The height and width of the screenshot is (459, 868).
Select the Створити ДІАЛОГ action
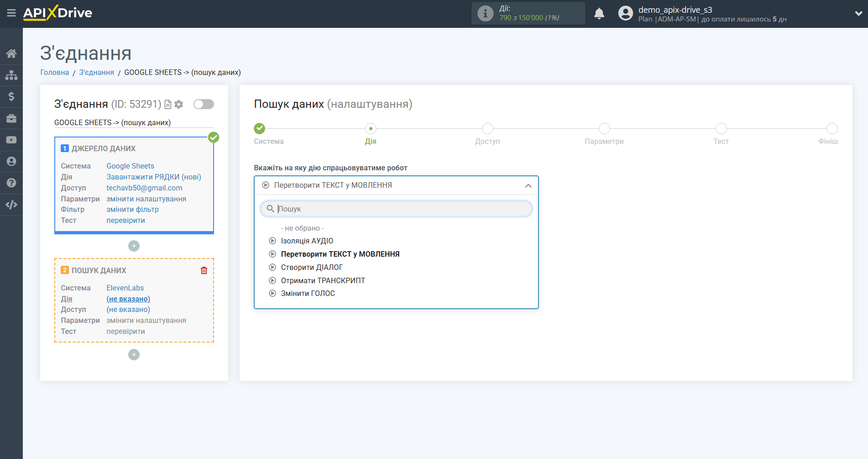click(x=312, y=267)
